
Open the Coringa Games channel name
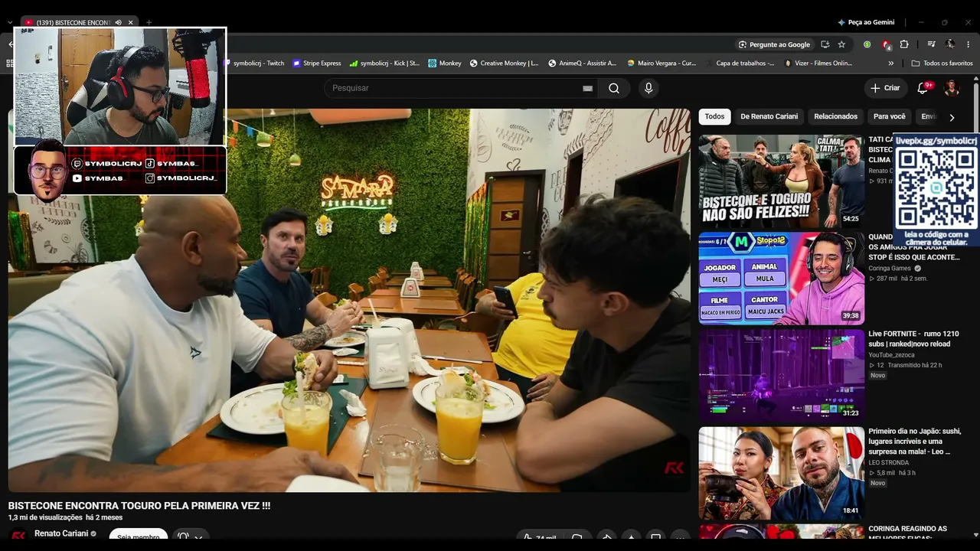tap(889, 269)
